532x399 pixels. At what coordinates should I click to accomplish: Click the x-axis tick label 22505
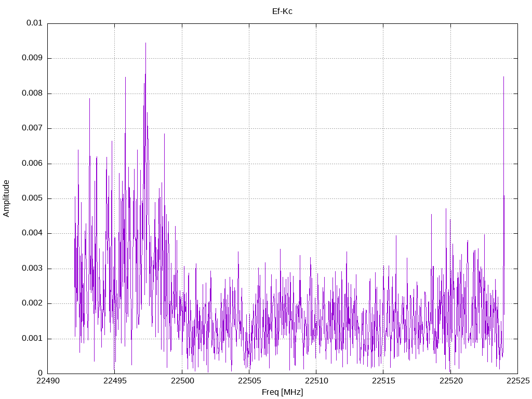pos(249,381)
